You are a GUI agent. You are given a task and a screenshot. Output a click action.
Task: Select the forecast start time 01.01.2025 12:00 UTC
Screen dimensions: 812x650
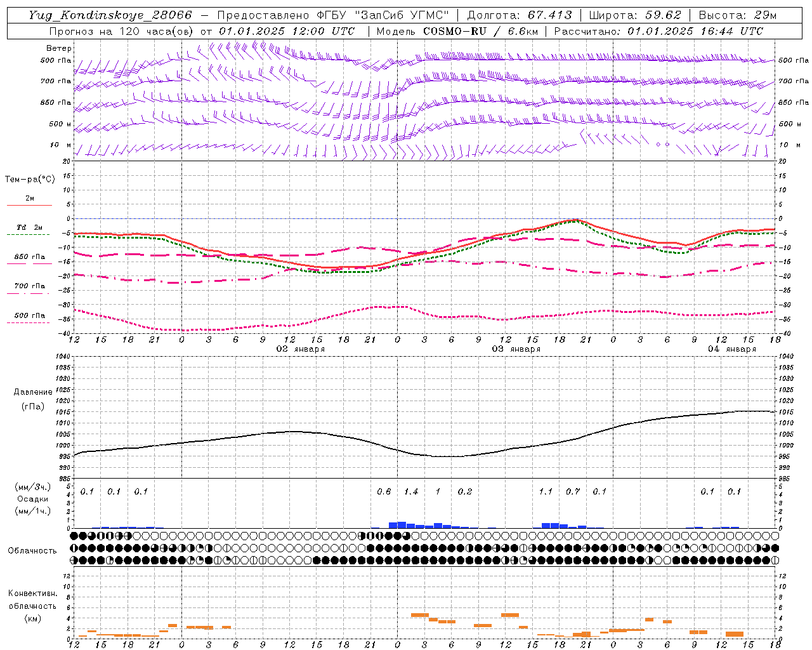[x=287, y=31]
